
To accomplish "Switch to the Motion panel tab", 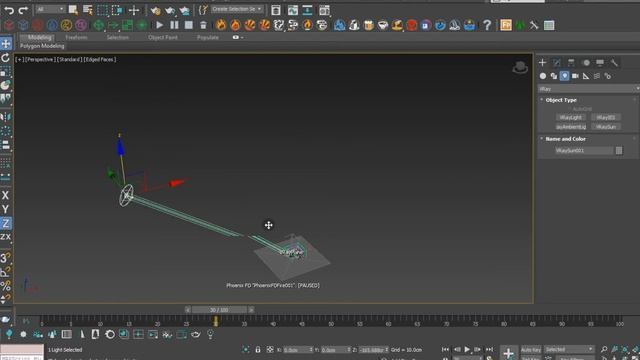I will (586, 62).
